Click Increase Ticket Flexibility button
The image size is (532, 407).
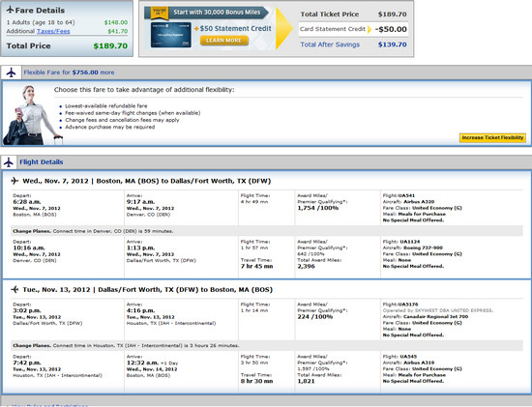click(x=492, y=137)
